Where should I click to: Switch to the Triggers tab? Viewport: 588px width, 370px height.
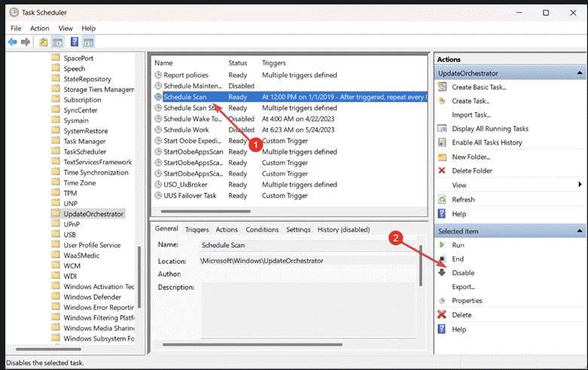point(197,229)
